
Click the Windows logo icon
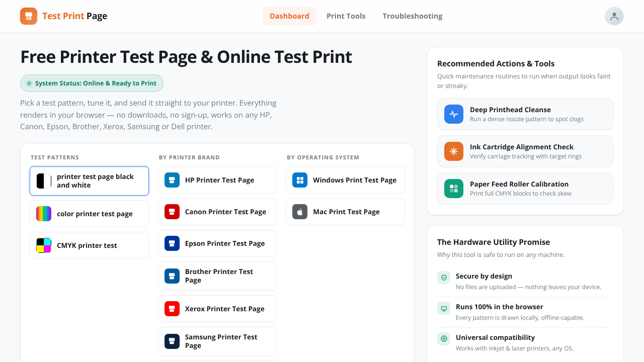point(300,180)
